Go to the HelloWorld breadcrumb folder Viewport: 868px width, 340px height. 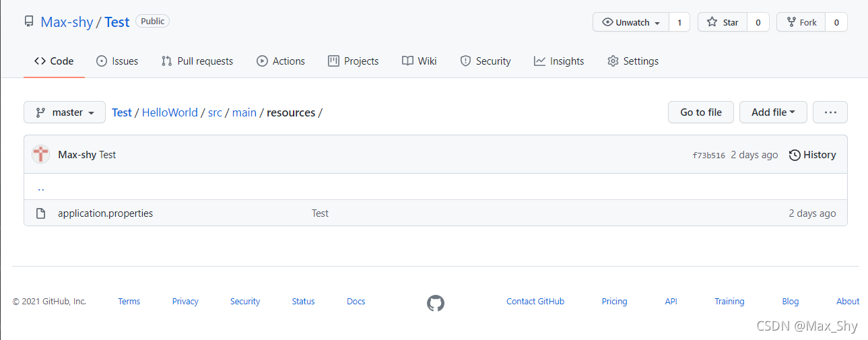170,112
